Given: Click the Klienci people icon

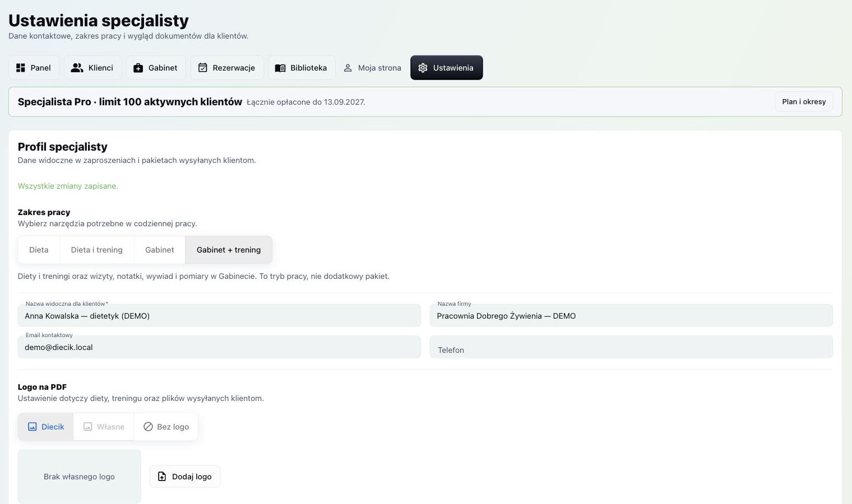Looking at the screenshot, I should point(77,68).
